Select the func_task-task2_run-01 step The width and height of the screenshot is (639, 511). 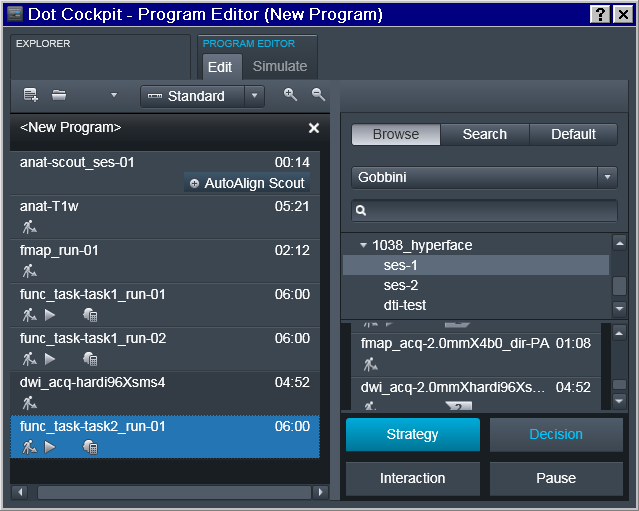(x=165, y=437)
